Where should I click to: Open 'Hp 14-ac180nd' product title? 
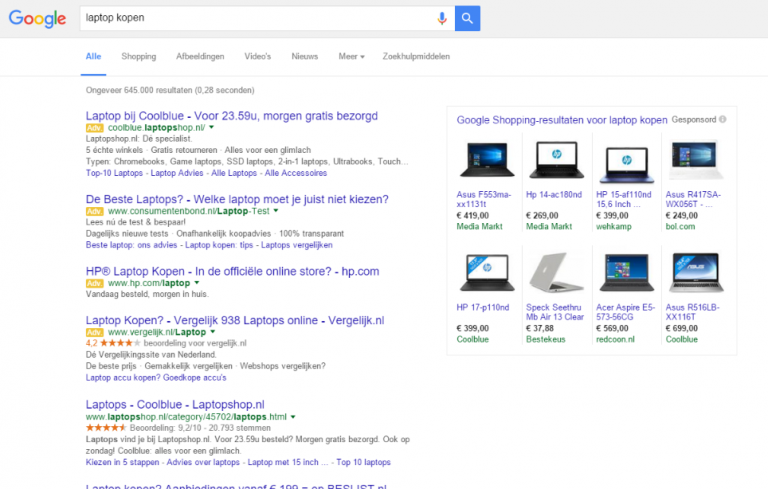(554, 195)
